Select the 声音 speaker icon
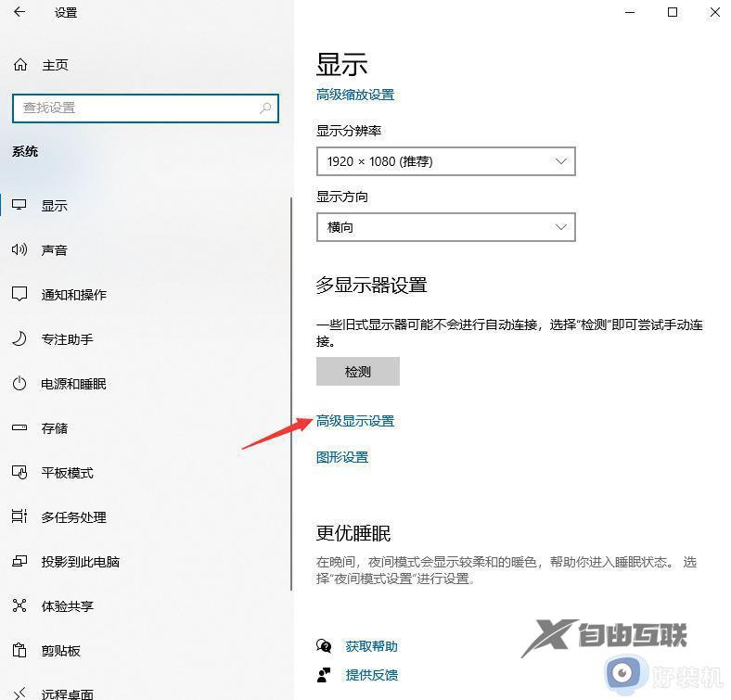 pyautogui.click(x=19, y=250)
